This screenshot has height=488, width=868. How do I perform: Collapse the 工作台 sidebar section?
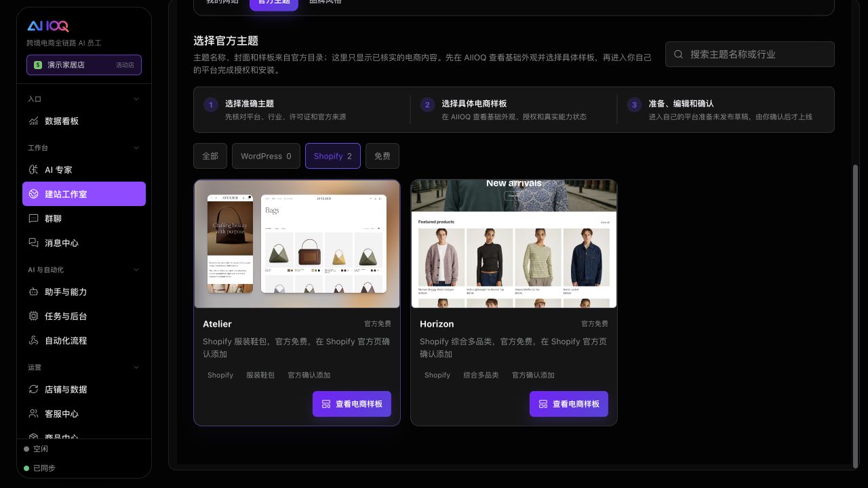click(x=136, y=148)
